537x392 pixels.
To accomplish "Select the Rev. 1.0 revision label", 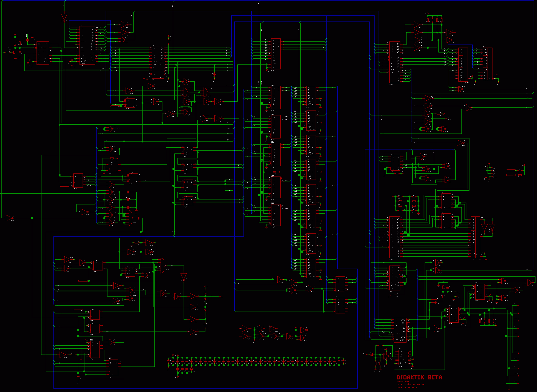I will click(403, 382).
